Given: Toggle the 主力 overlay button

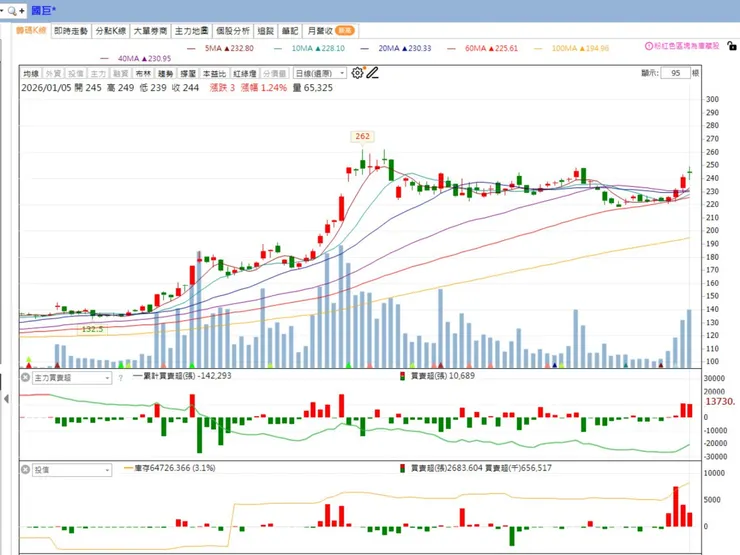Looking at the screenshot, I should tap(98, 74).
